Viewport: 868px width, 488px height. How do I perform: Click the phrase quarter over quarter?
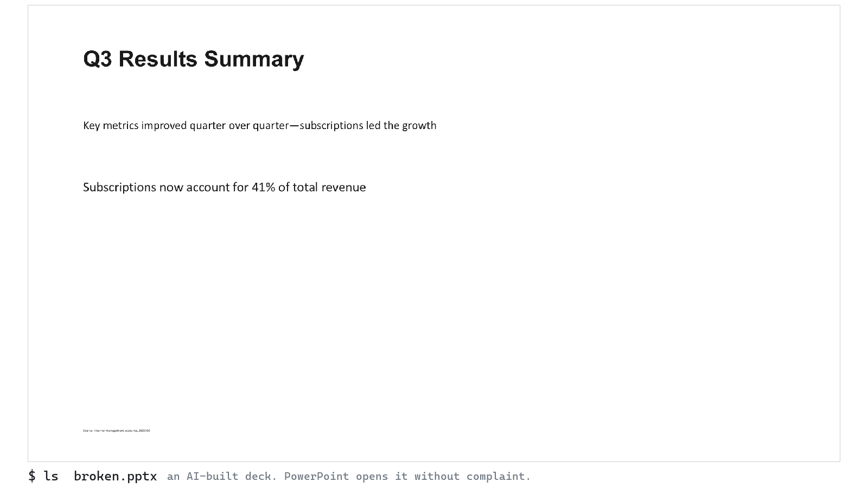pos(239,125)
